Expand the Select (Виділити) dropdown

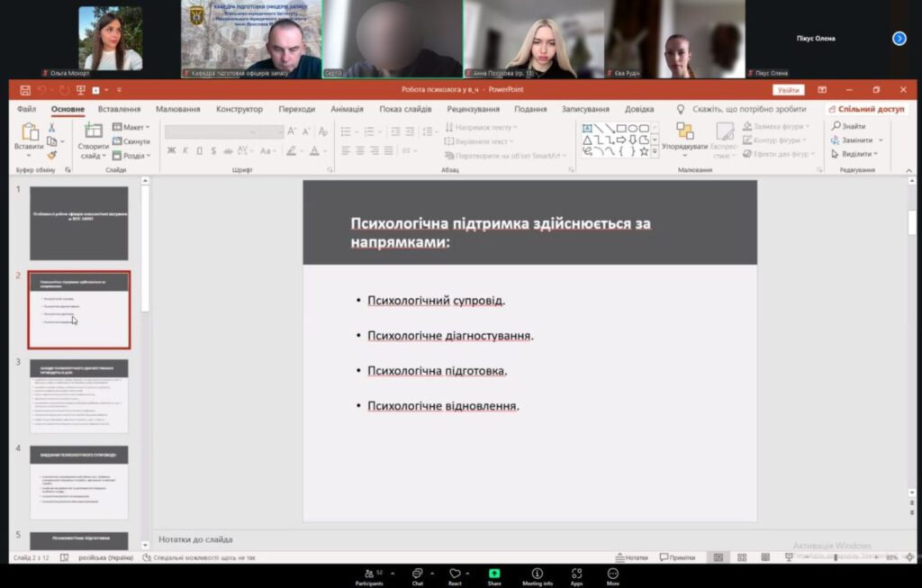tap(857, 154)
